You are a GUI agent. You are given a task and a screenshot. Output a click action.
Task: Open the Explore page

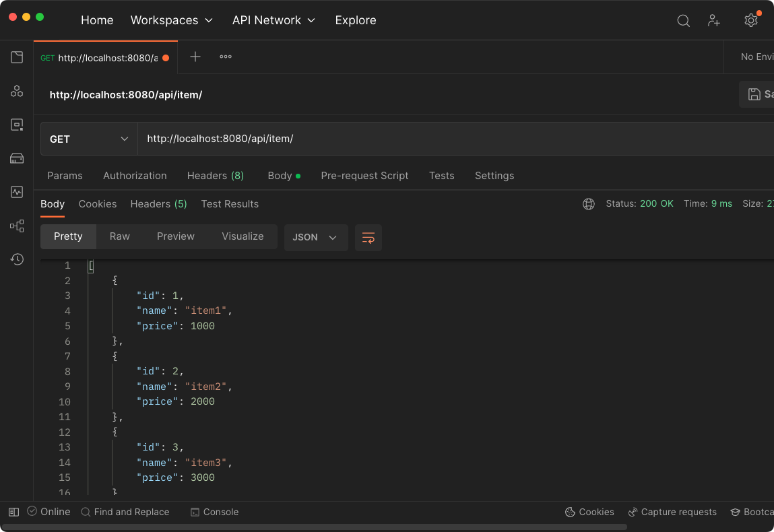coord(356,20)
